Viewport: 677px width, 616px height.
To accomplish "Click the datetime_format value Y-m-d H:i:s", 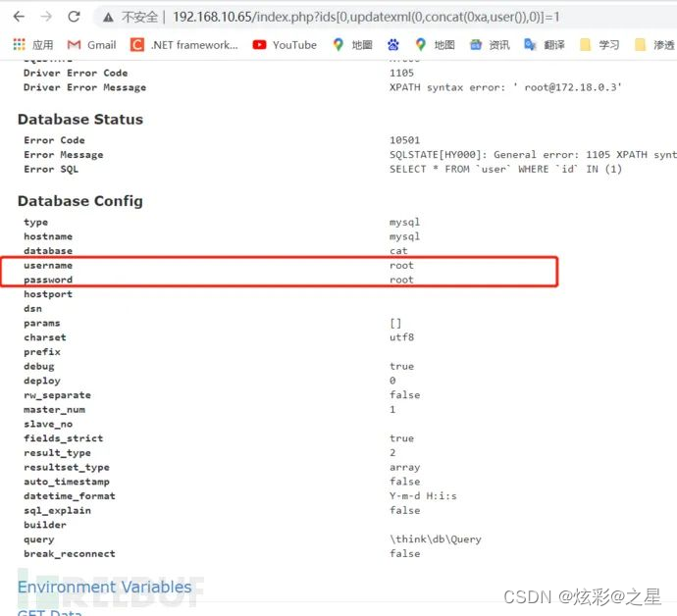I will point(423,496).
